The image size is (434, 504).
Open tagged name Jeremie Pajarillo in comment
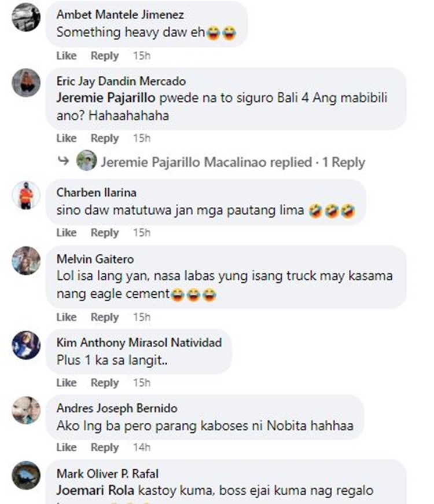(106, 98)
